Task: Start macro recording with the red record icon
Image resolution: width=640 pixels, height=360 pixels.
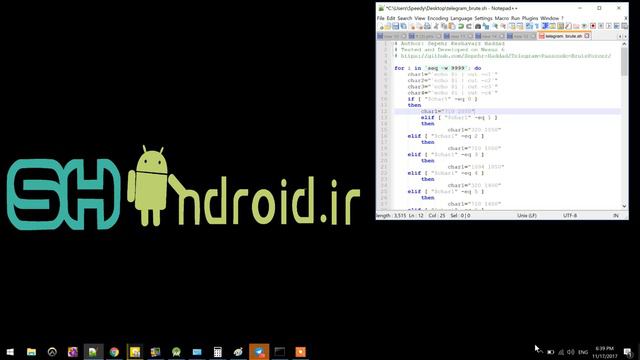Action: (593, 26)
